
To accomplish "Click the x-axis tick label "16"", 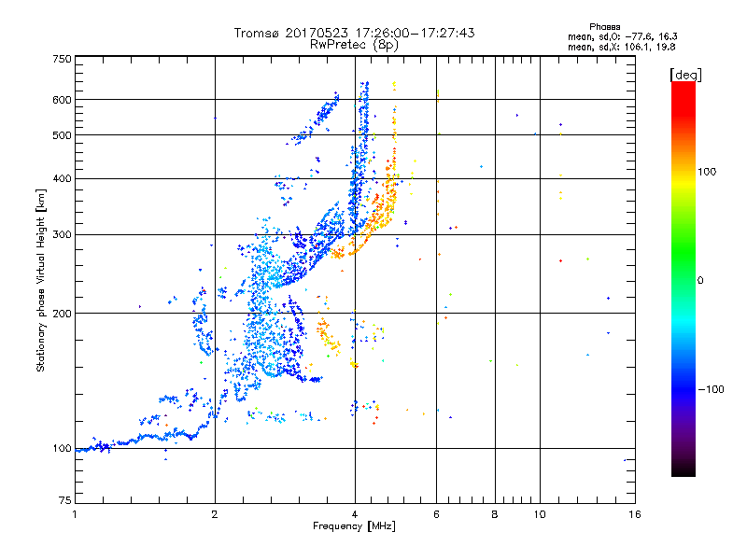I will pyautogui.click(x=635, y=514).
